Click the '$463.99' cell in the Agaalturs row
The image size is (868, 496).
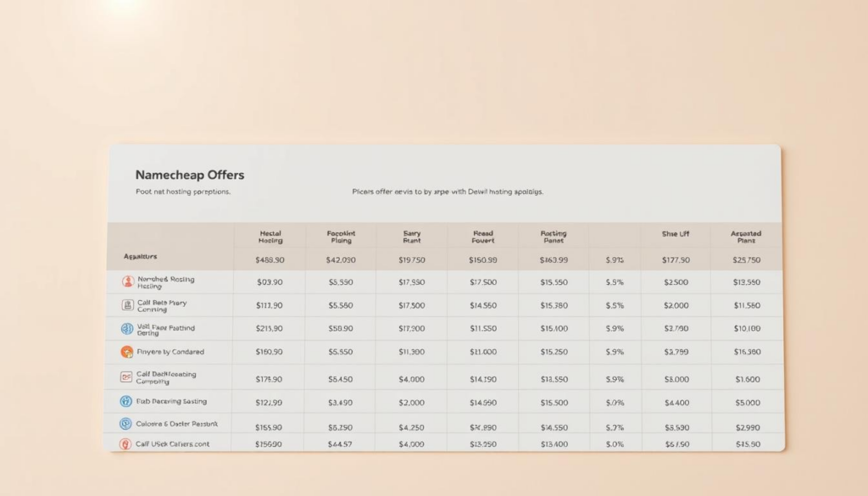pos(554,259)
